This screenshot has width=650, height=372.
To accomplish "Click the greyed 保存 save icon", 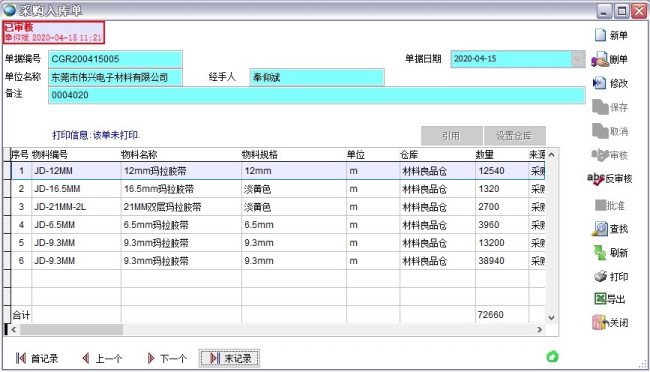I will [600, 107].
